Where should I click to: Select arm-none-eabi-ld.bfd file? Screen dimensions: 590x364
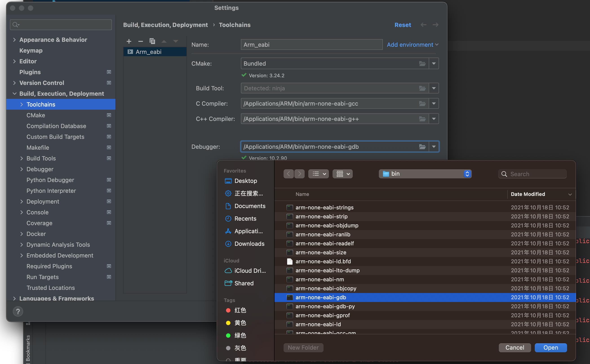click(425, 262)
